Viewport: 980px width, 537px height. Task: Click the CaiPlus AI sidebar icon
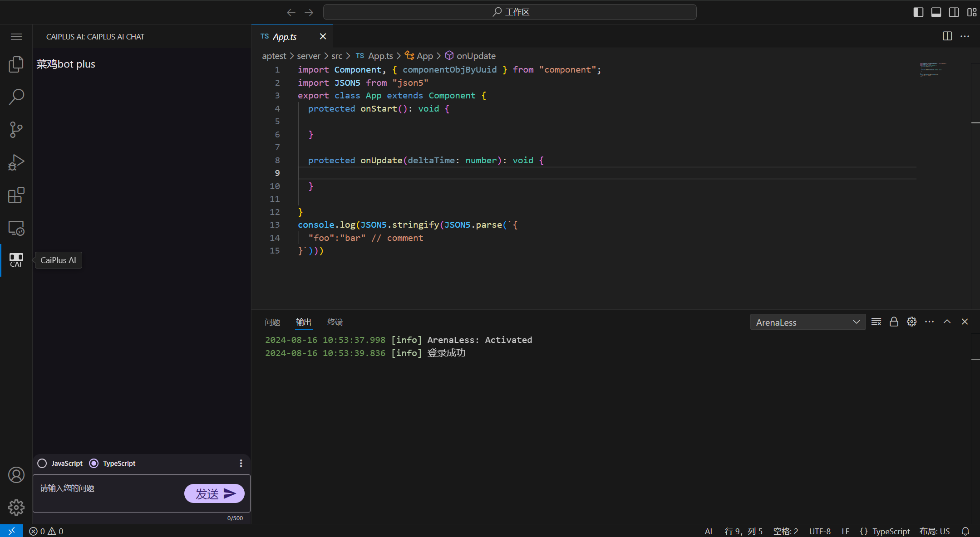(16, 260)
